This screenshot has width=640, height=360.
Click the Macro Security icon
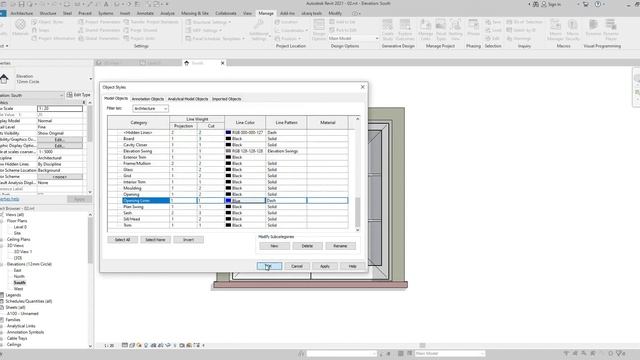pos(573,25)
